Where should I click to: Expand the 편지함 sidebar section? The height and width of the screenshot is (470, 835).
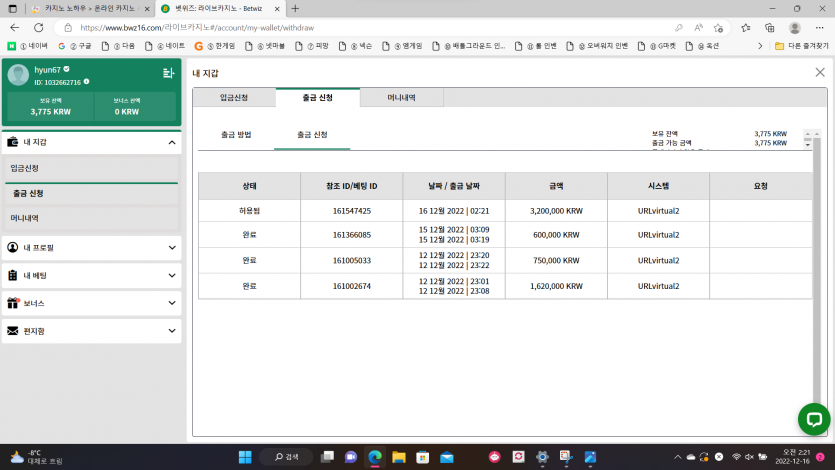(92, 331)
